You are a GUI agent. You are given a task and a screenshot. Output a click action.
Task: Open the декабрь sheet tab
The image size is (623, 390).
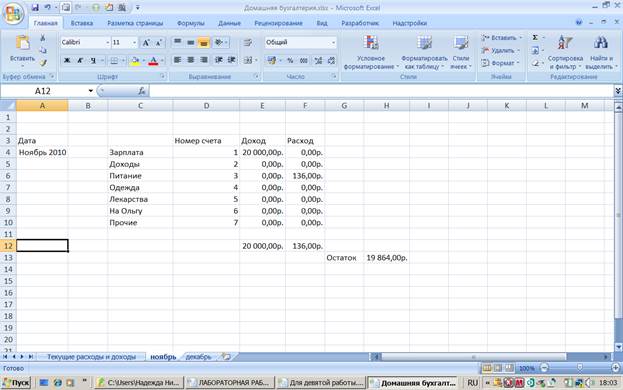pos(199,357)
